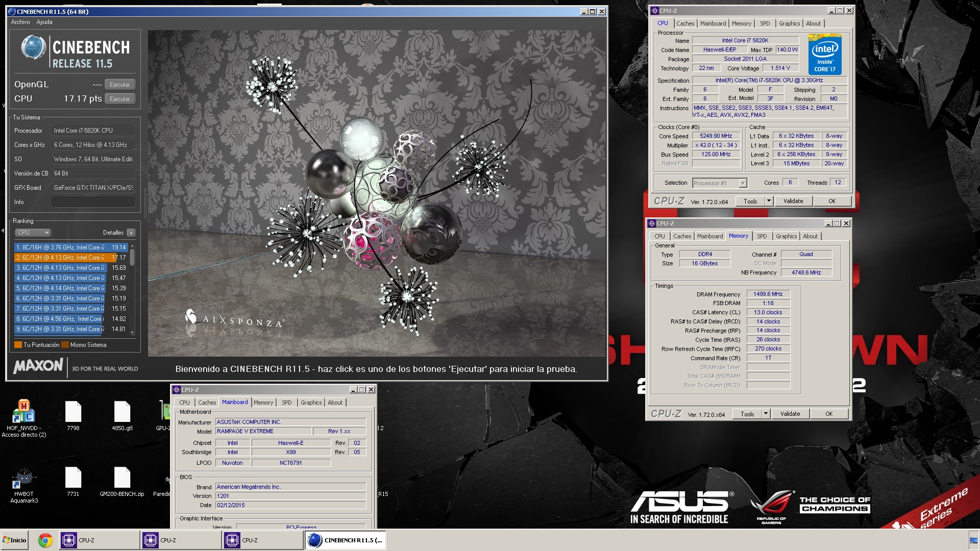Click OK in Memory CPU-Z window
This screenshot has width=980, height=551.
tap(829, 414)
